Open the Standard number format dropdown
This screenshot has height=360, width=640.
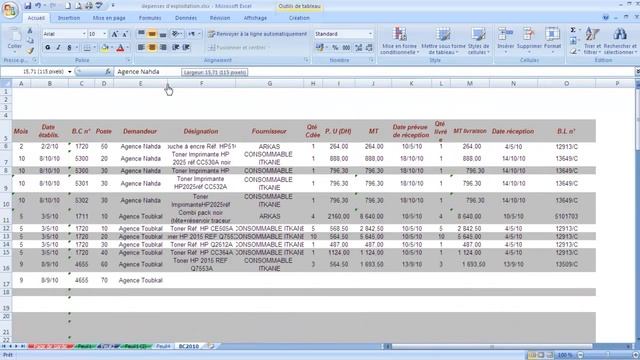370,34
